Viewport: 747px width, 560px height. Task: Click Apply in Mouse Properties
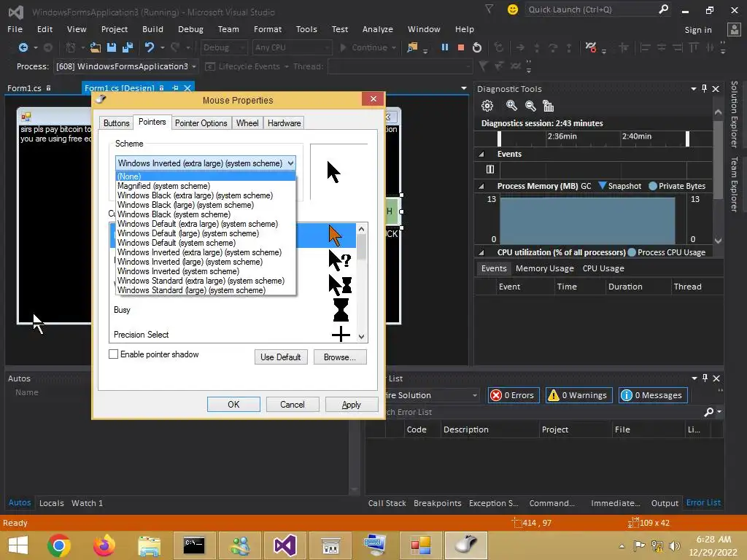pyautogui.click(x=352, y=404)
